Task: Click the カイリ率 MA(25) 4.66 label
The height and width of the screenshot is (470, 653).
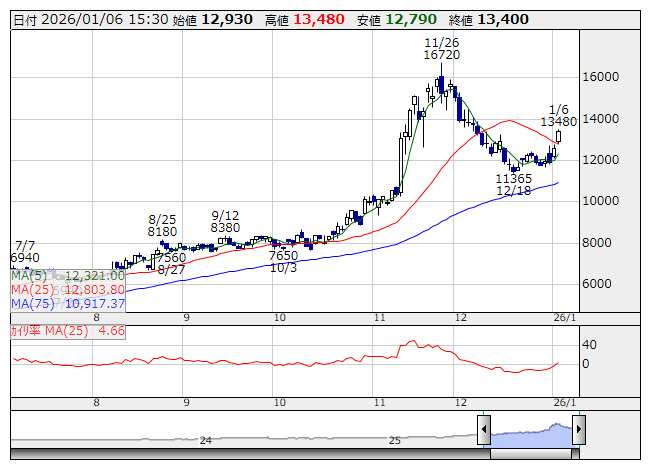Action: tap(67, 331)
